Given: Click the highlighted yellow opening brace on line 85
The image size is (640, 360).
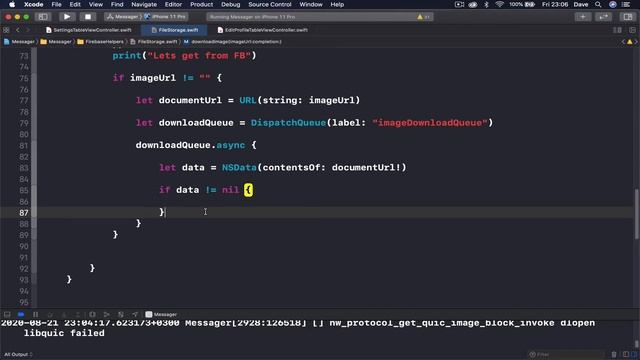Looking at the screenshot, I should 248,190.
